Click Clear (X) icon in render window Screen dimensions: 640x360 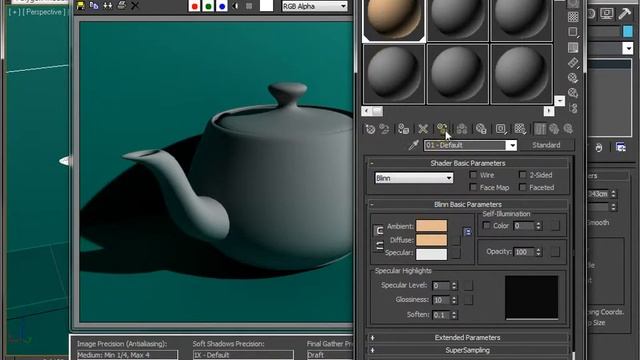tap(135, 5)
